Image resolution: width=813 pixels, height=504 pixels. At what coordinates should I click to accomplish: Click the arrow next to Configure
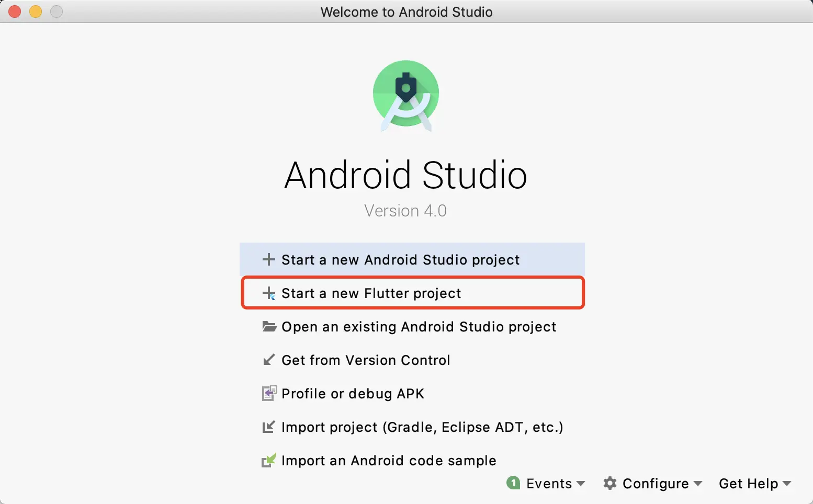698,484
